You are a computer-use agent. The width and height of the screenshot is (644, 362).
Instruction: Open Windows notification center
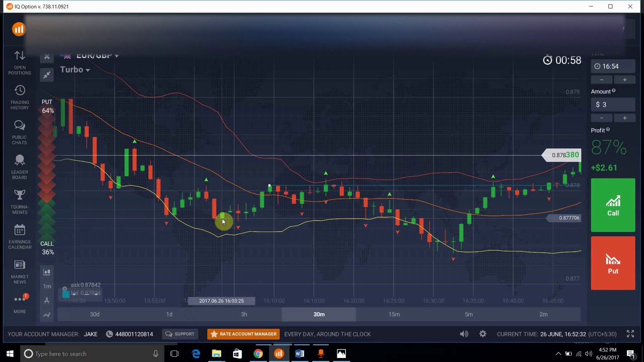click(x=631, y=354)
